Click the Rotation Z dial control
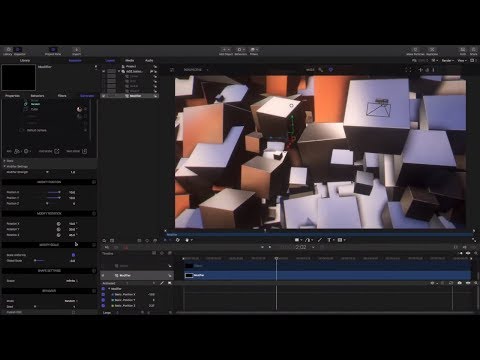480x360 pixels. (x=59, y=235)
